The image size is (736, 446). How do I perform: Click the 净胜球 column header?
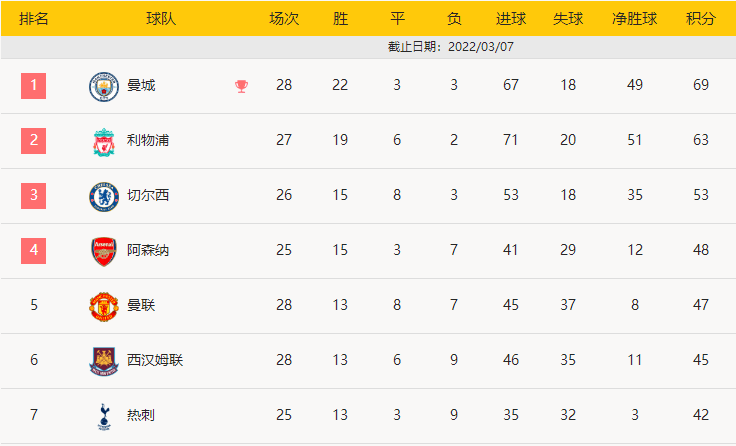click(635, 19)
